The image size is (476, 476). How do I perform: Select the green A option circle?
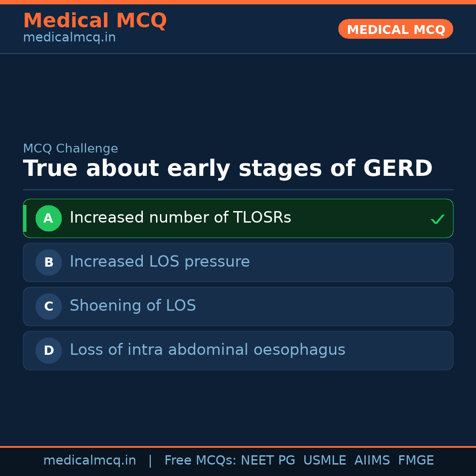(x=48, y=218)
